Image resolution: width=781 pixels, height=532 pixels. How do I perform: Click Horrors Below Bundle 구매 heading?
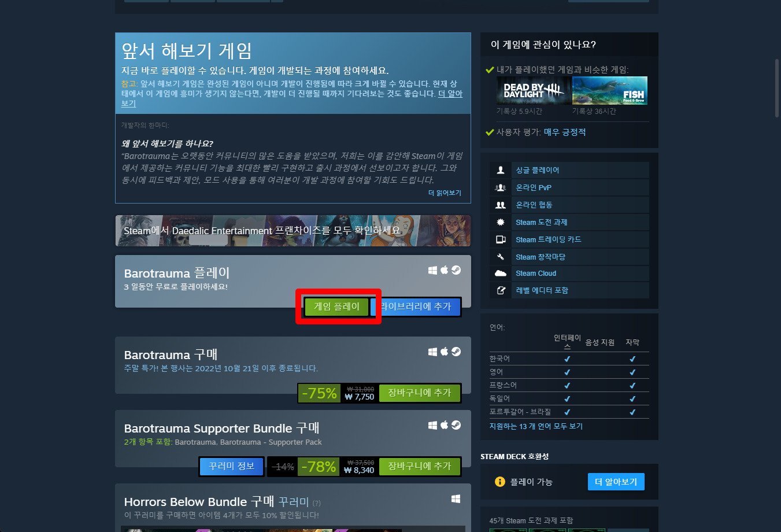tap(199, 501)
